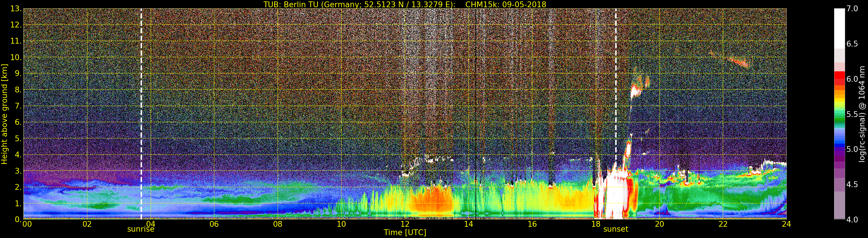Click the time axis tick label '02'
868x238 pixels.
coord(87,224)
